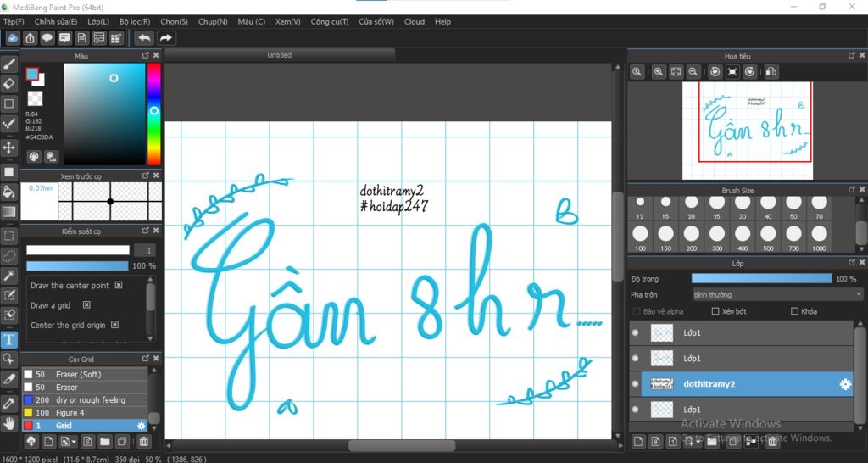
Task: Open the brush folder icon
Action: coord(105,442)
